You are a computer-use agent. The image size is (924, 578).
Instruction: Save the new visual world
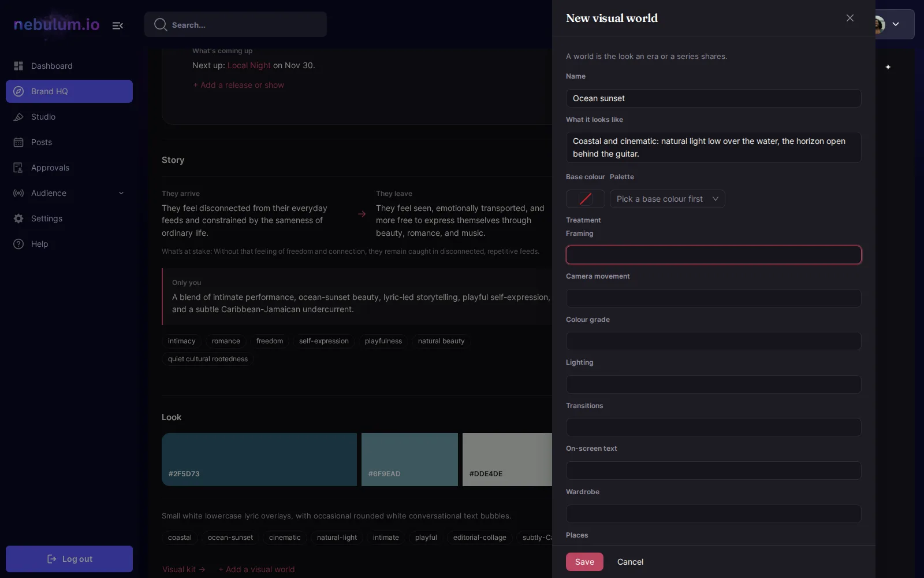click(584, 562)
